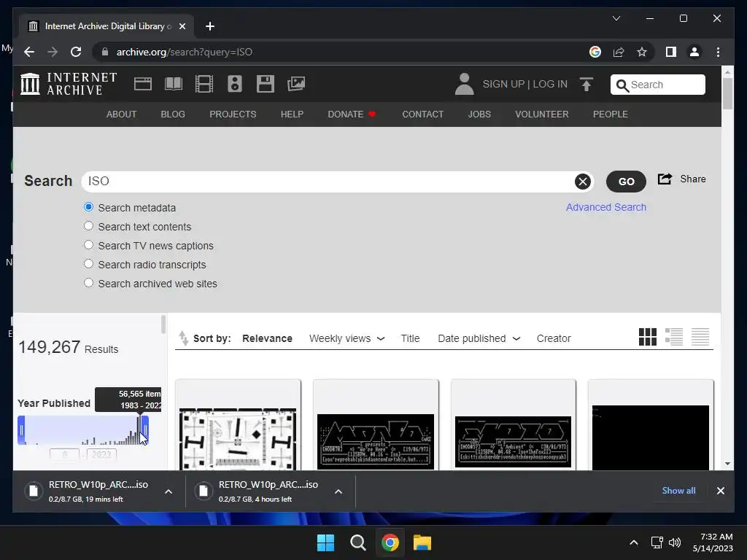Open Chrome tab search chevron
Screen dimensions: 747x560
pos(616,18)
